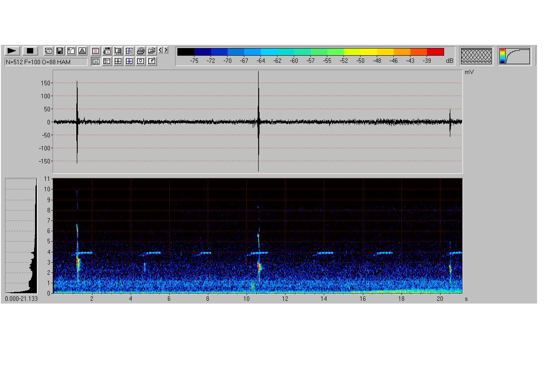
Task: Click the crosshatch grid pattern button
Action: 476,56
